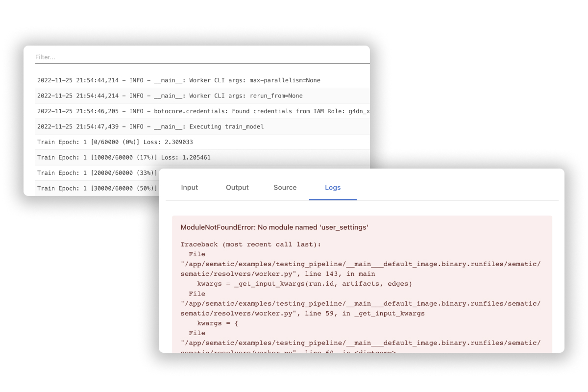This screenshot has width=588, height=392.
Task: Click log line 'Worker CLI args: max-parallelism=None'
Action: pyautogui.click(x=202, y=80)
